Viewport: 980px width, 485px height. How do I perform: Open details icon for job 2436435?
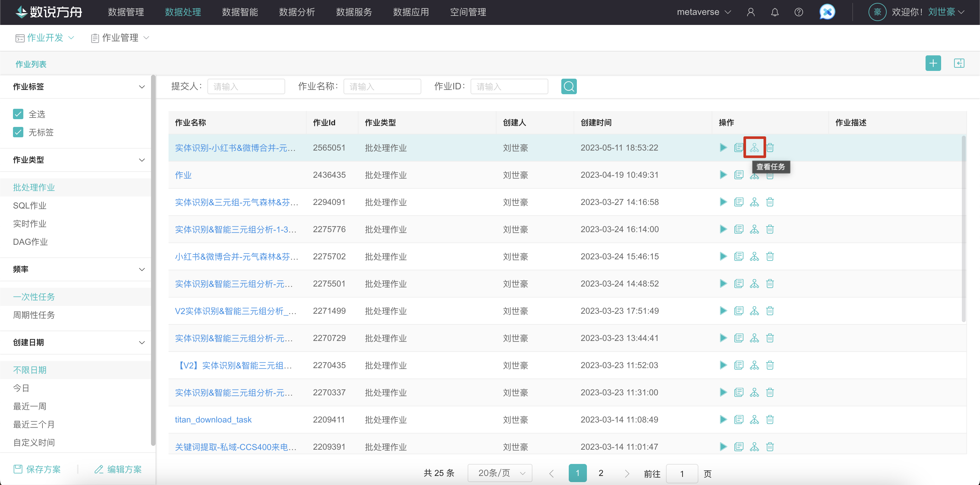739,175
